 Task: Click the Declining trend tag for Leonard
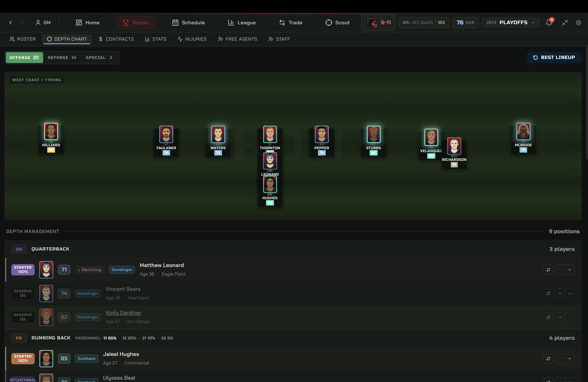point(90,270)
